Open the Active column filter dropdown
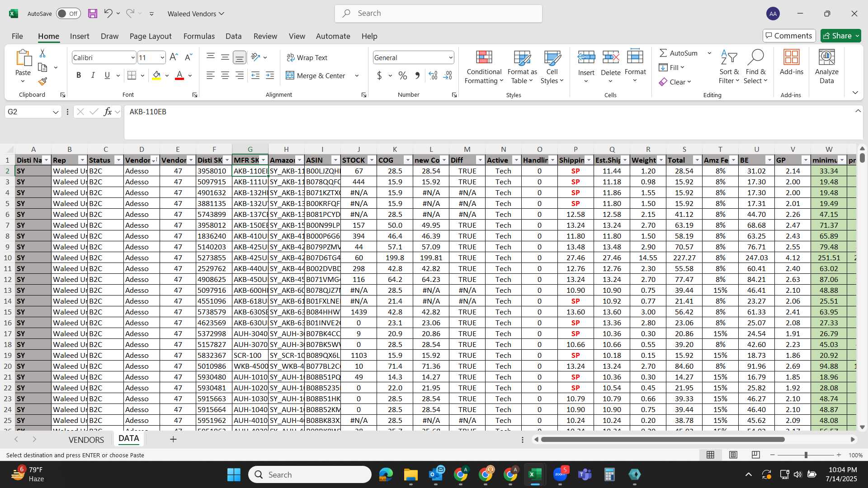Image resolution: width=868 pixels, height=488 pixels. pyautogui.click(x=516, y=160)
